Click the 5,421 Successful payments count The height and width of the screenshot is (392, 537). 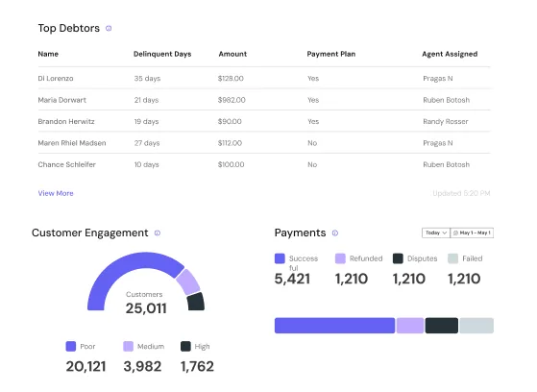coord(292,279)
